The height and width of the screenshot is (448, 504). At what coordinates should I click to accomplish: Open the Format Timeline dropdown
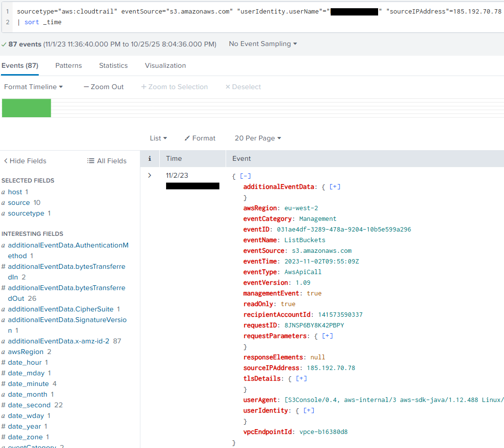pos(33,87)
